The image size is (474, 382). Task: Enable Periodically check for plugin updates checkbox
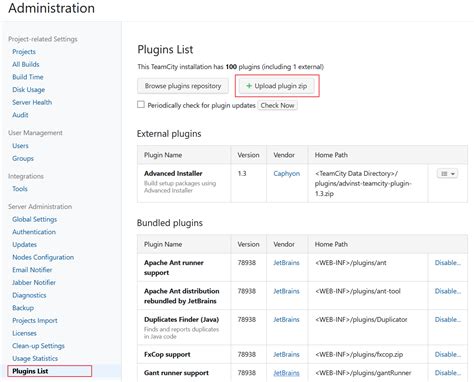[x=141, y=105]
